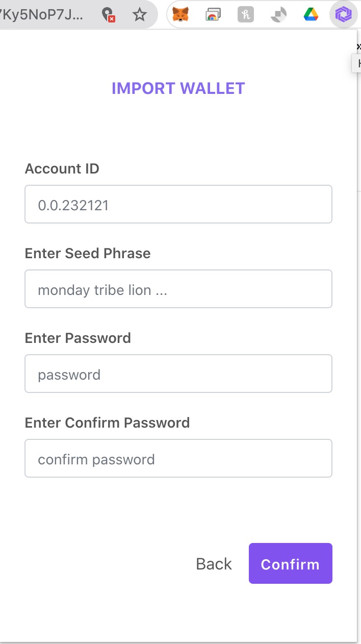The image size is (361, 644).
Task: Click the gray pinwheel extension icon
Action: pos(278,15)
